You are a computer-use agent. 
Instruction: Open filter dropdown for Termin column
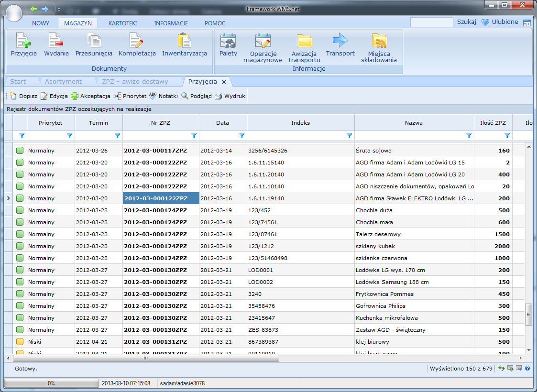click(117, 136)
